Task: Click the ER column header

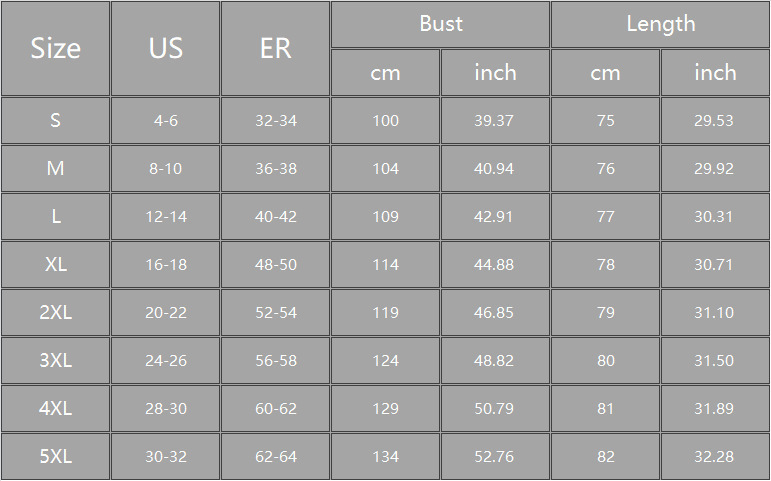Action: (x=275, y=48)
